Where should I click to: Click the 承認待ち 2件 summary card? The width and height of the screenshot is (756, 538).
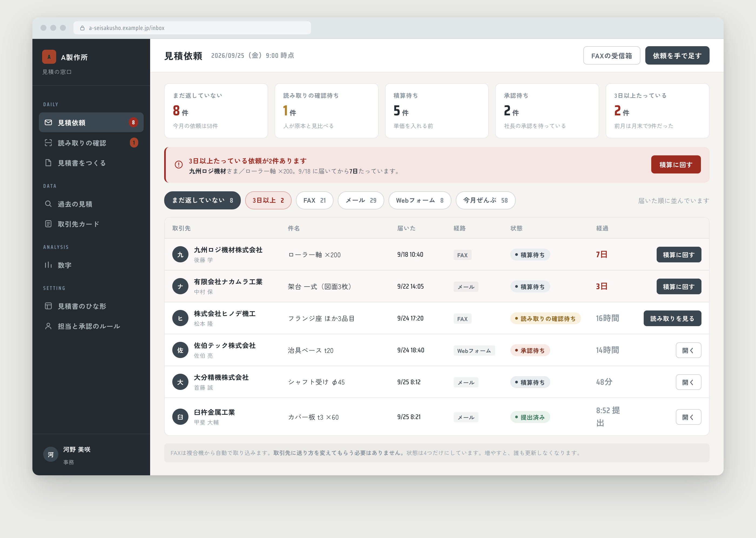[547, 111]
